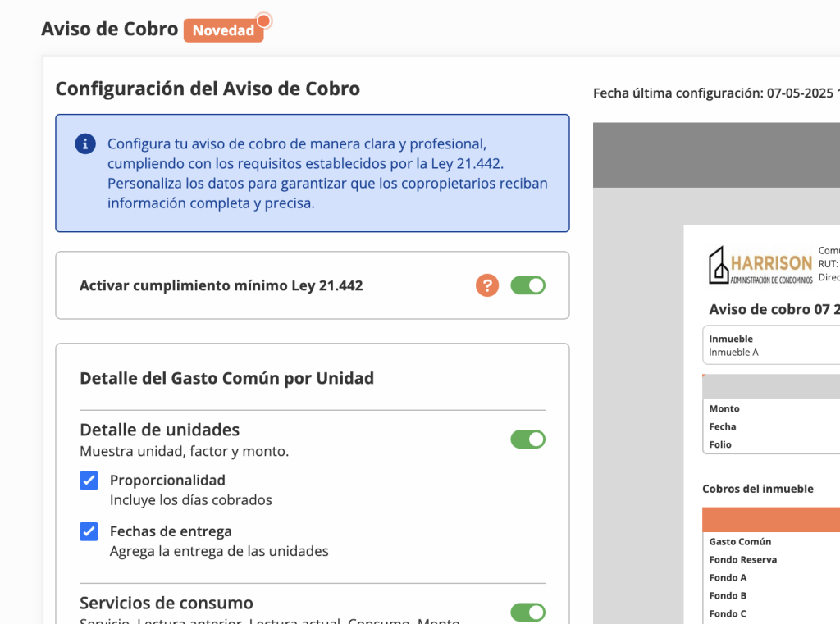Screen dimensions: 840x624
Task: Click the blue info icon in banner
Action: coord(85,144)
